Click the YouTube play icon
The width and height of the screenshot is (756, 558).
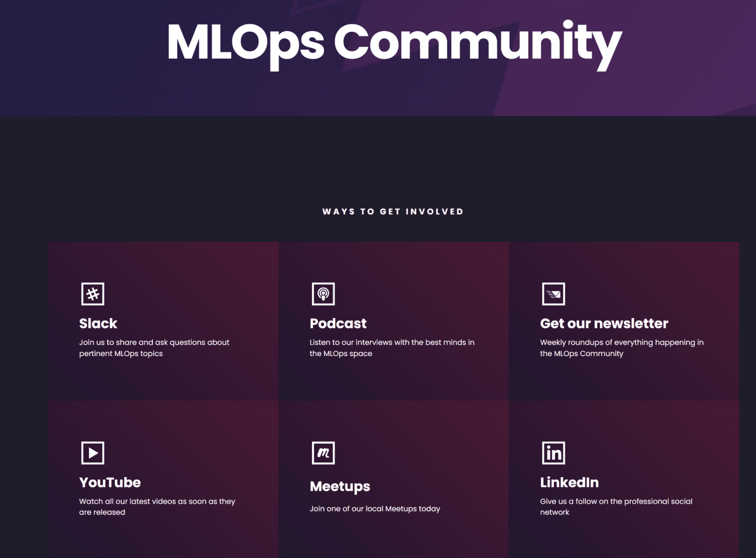tap(93, 453)
